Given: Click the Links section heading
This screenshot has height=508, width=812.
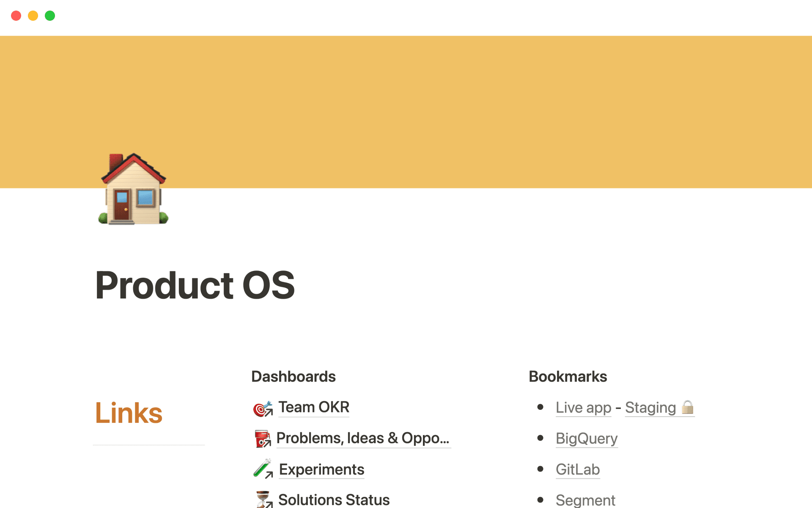Looking at the screenshot, I should click(129, 412).
